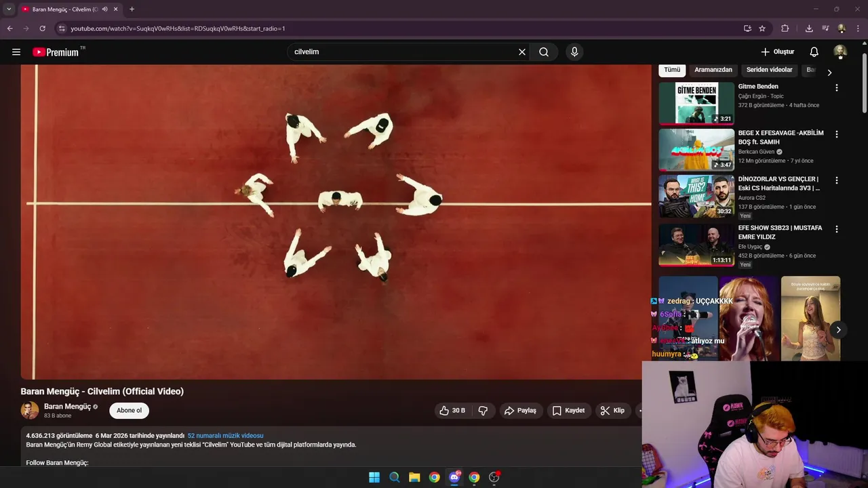Image resolution: width=868 pixels, height=488 pixels.
Task: Mute the tab via speaker icon
Action: tap(104, 9)
